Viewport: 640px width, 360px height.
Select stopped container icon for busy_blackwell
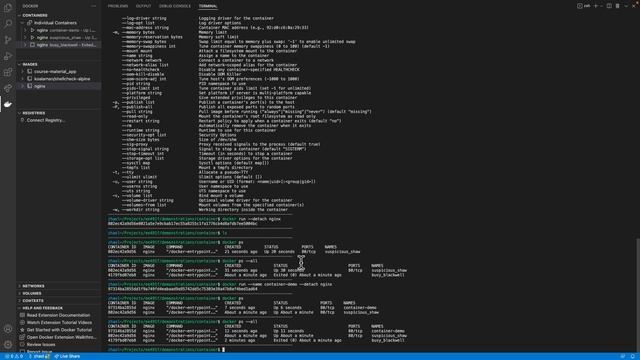tap(33, 45)
